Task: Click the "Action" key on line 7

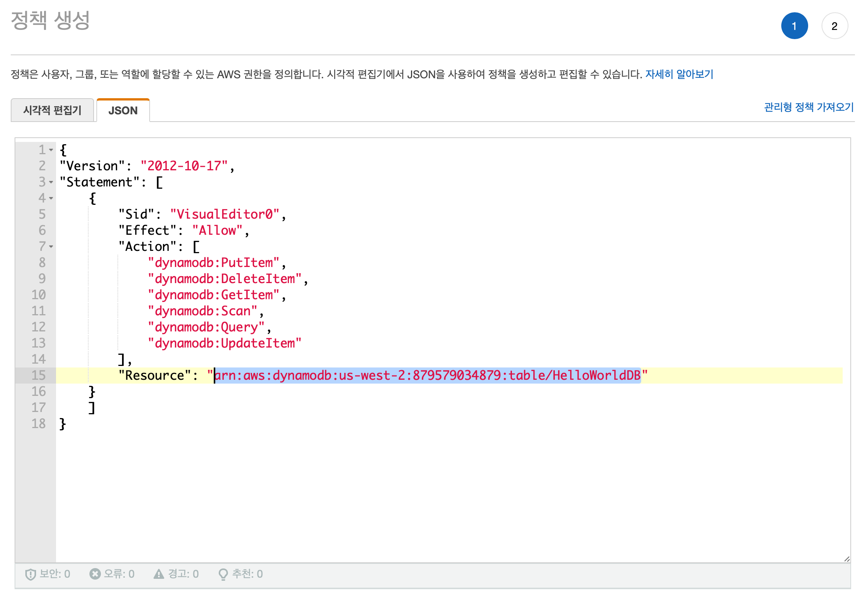Action: tap(147, 247)
